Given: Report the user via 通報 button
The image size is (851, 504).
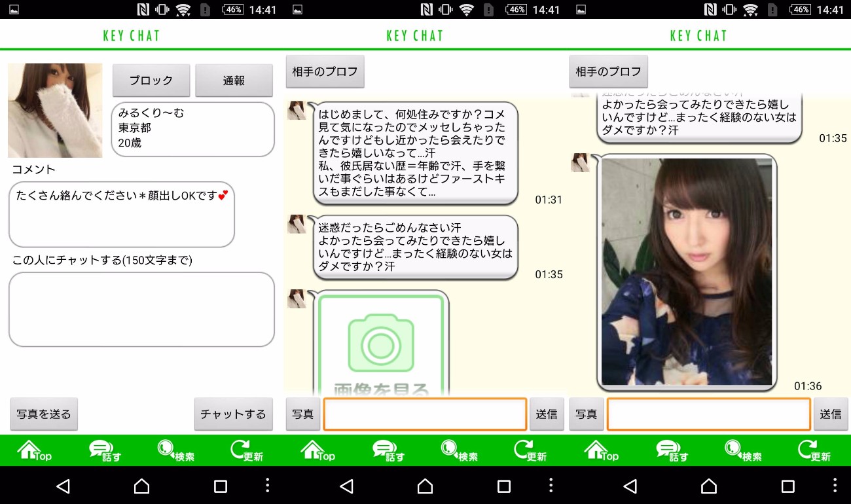Looking at the screenshot, I should pos(234,81).
